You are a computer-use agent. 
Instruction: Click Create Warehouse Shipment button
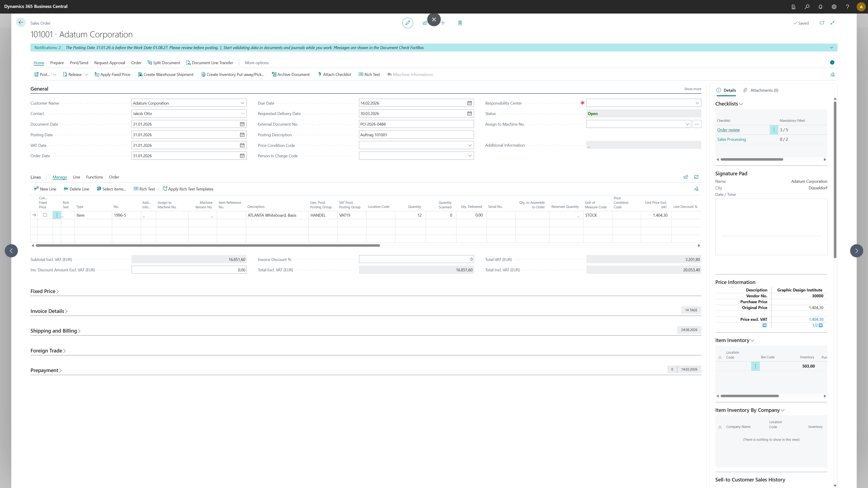165,75
